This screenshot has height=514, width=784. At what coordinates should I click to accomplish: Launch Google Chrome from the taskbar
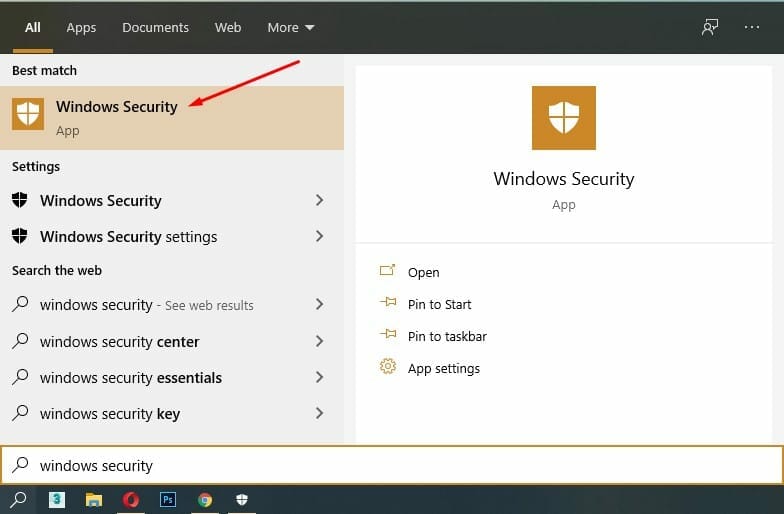204,500
